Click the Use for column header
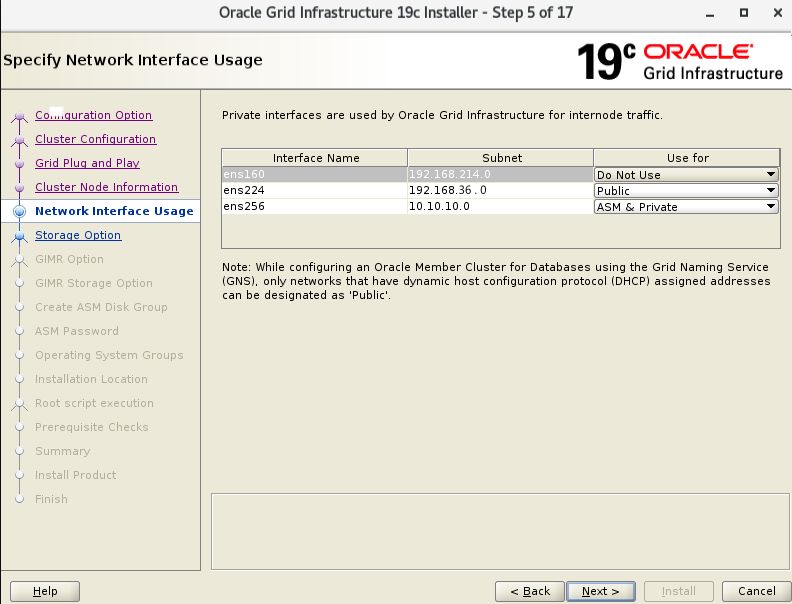This screenshot has width=792, height=604. click(x=687, y=158)
